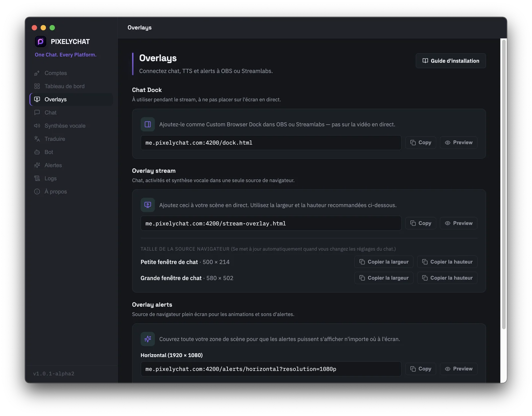
Task: Click the book icon in Guide d'installation
Action: click(425, 61)
